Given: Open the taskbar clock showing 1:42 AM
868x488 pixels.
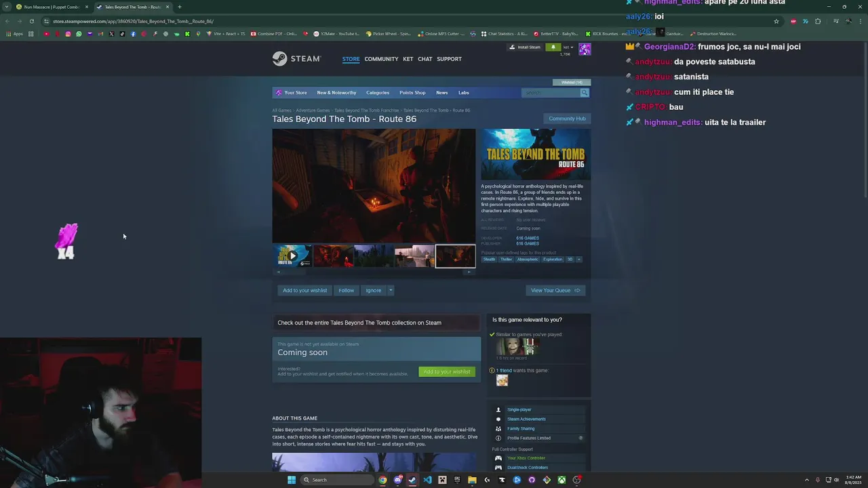Looking at the screenshot, I should [x=853, y=480].
